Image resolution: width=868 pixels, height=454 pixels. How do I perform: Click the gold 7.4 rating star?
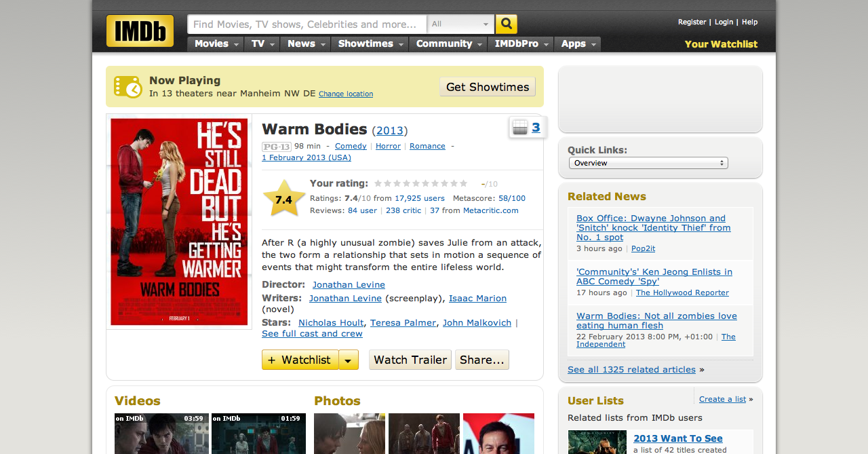pos(283,198)
